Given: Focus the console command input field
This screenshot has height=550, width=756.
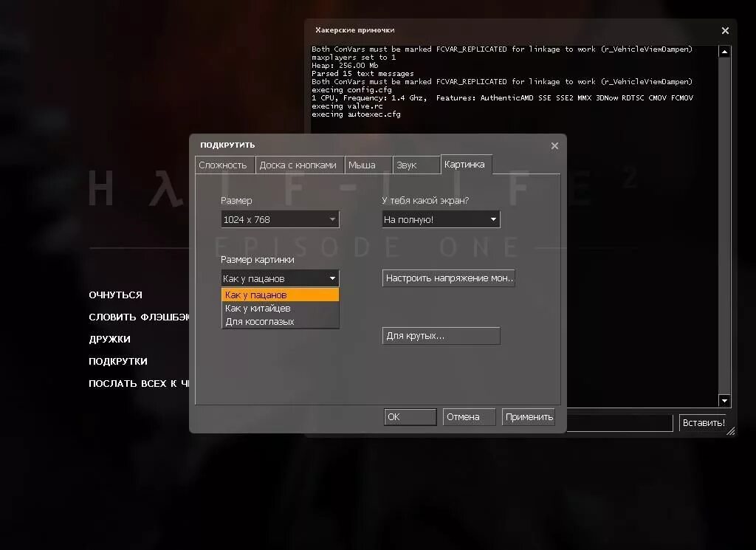Looking at the screenshot, I should (x=619, y=423).
